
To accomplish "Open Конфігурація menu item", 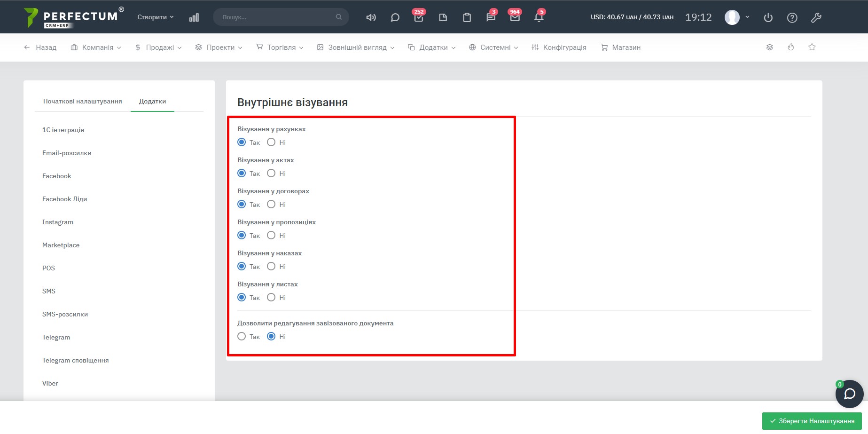I will click(559, 47).
